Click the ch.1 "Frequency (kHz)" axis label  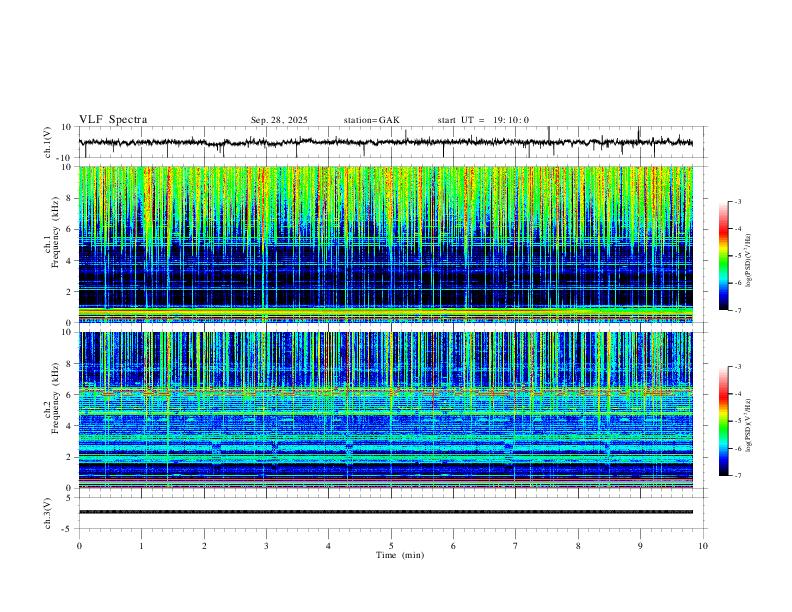click(55, 232)
